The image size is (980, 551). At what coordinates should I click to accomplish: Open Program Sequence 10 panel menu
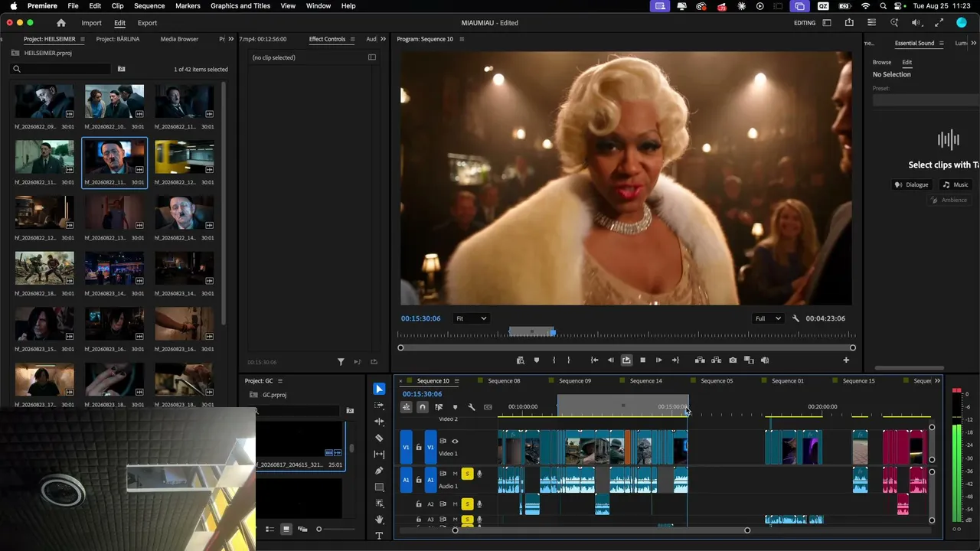tap(462, 39)
